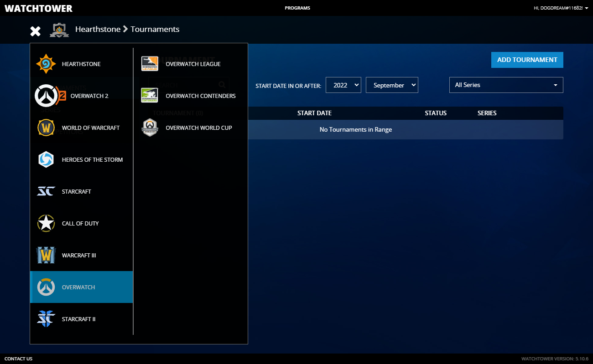Click the OVERWATCH label in highlighted row
The width and height of the screenshot is (593, 364).
click(78, 287)
